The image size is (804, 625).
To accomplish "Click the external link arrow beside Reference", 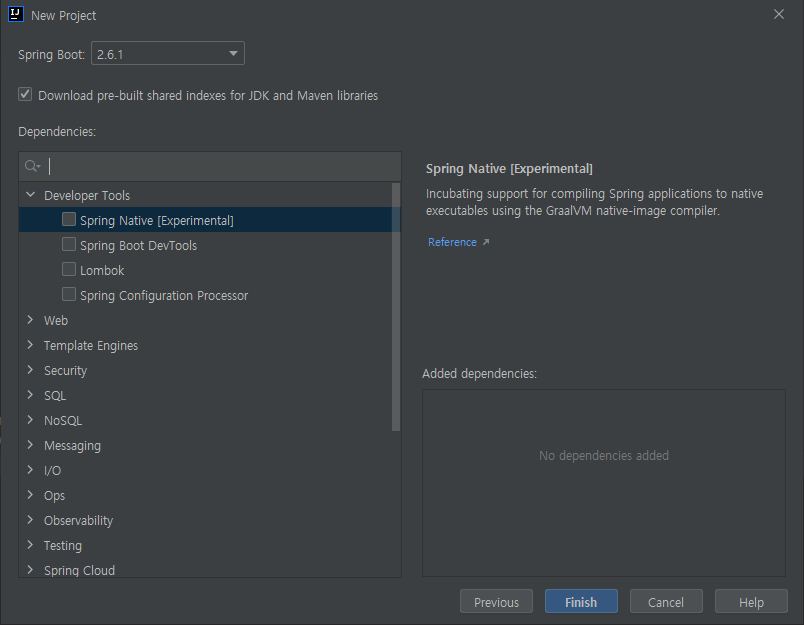I will tap(484, 241).
